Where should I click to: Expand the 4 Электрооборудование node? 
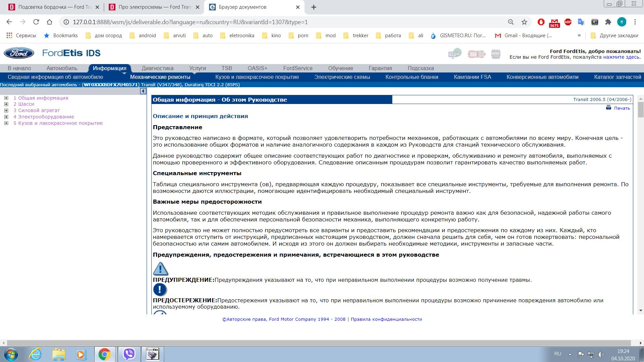6,117
